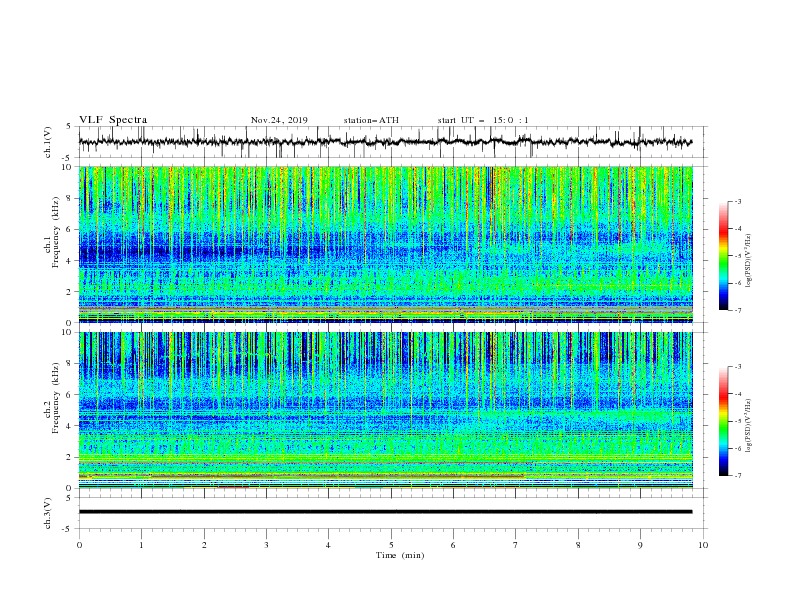Click the "8" minute tick on time axis
The width and height of the screenshot is (792, 612).
[578, 545]
